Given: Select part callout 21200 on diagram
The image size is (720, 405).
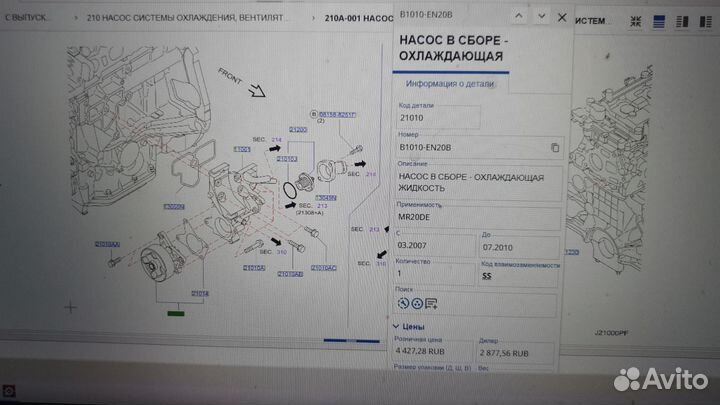Looking at the screenshot, I should [298, 129].
